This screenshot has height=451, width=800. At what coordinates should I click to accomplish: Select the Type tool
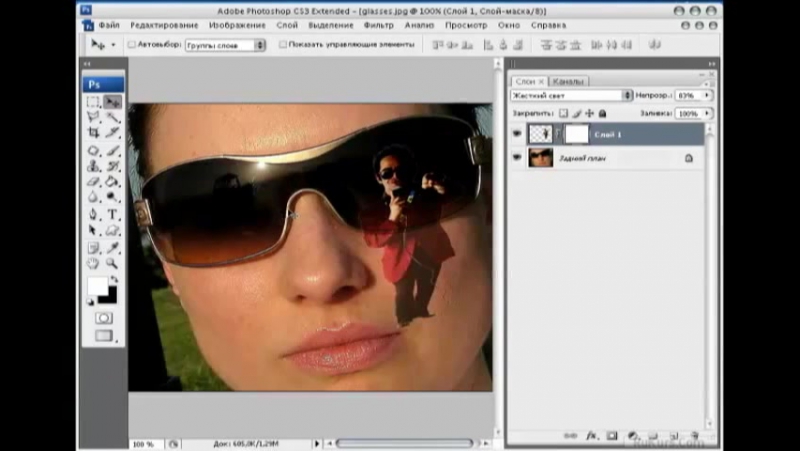(113, 214)
